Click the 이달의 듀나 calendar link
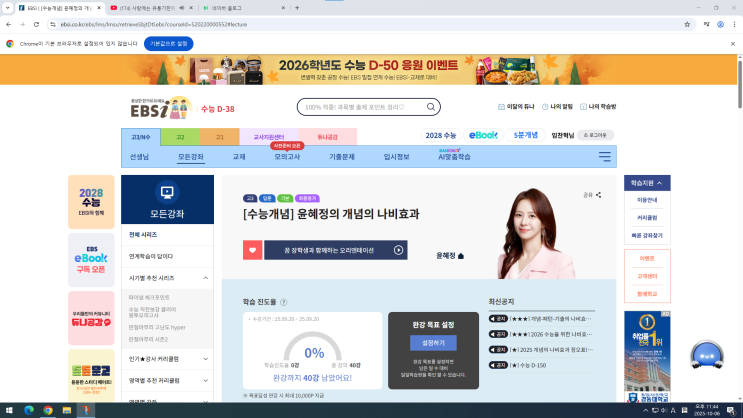 click(516, 107)
